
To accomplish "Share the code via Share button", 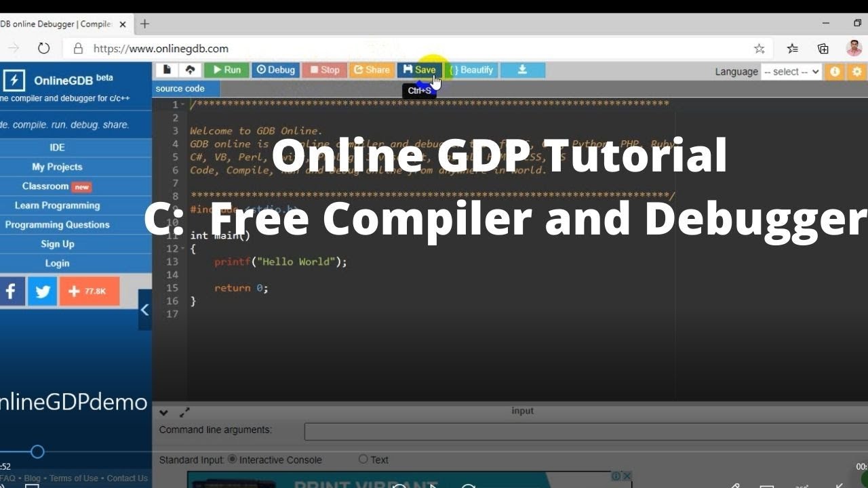I will (372, 70).
